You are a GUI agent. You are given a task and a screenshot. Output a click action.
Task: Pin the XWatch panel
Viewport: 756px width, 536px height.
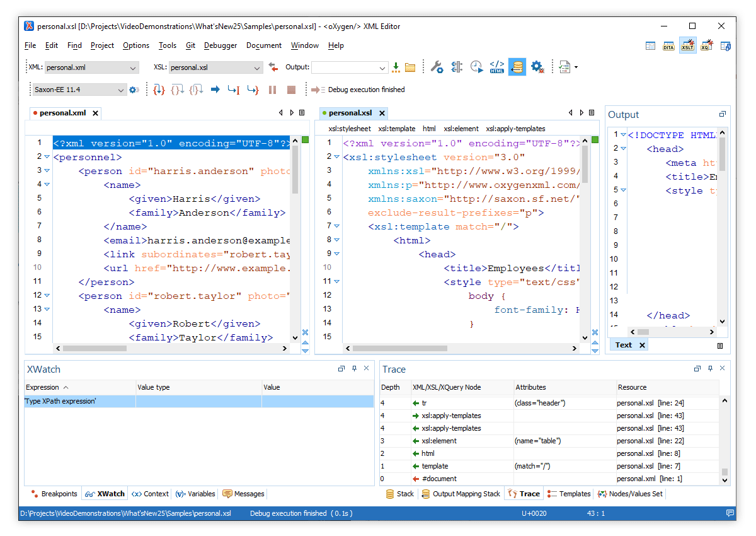pyautogui.click(x=354, y=369)
